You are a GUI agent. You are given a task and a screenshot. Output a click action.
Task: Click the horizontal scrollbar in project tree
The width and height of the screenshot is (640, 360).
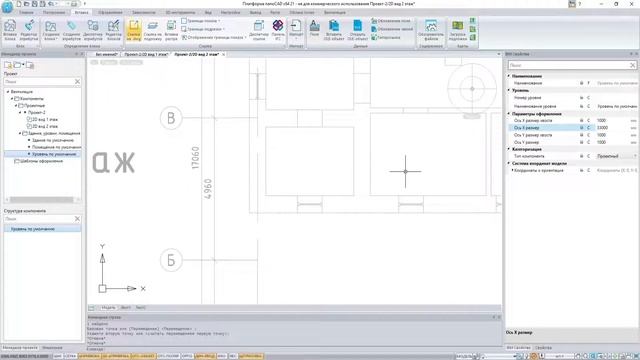pos(42,200)
